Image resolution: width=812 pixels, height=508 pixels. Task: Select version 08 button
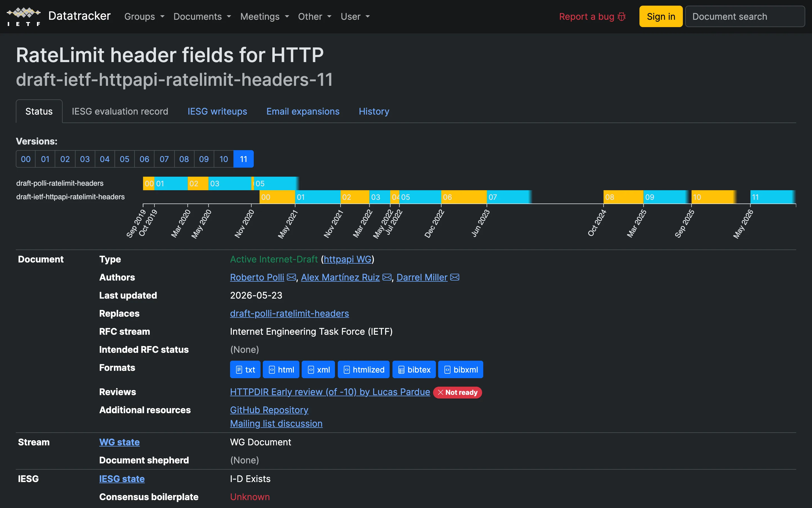tap(184, 159)
